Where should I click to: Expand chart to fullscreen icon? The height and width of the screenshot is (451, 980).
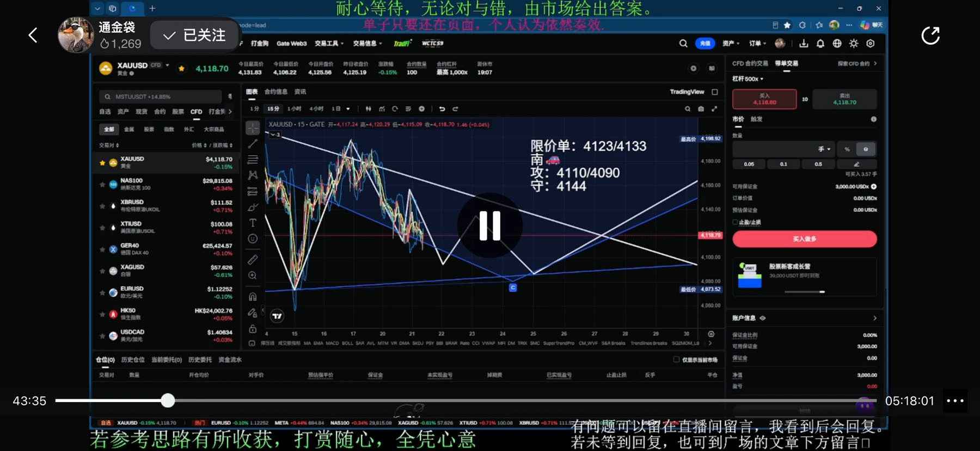pos(714,109)
